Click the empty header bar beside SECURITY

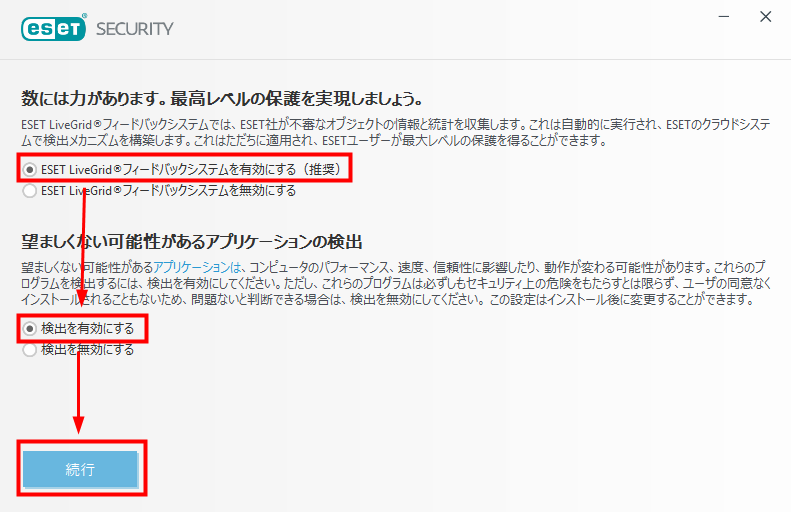[444, 29]
